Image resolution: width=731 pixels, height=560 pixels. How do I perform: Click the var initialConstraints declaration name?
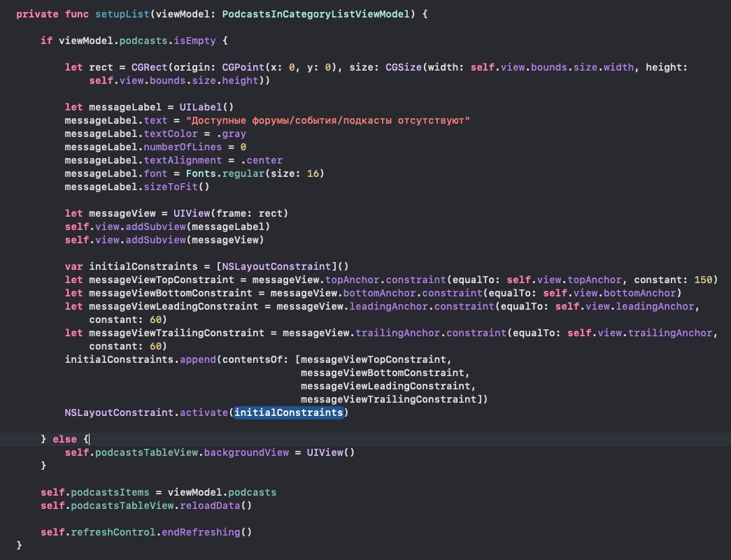click(143, 266)
